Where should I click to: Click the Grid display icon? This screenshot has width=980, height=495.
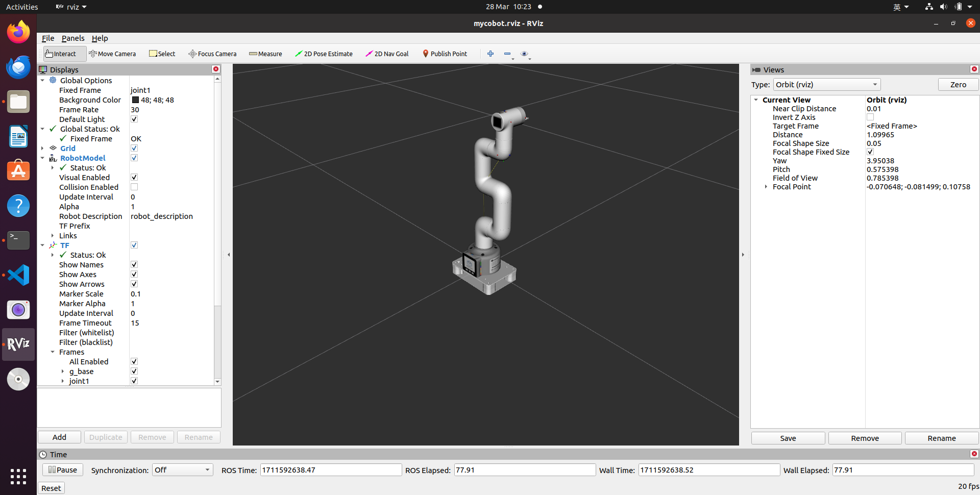[53, 148]
